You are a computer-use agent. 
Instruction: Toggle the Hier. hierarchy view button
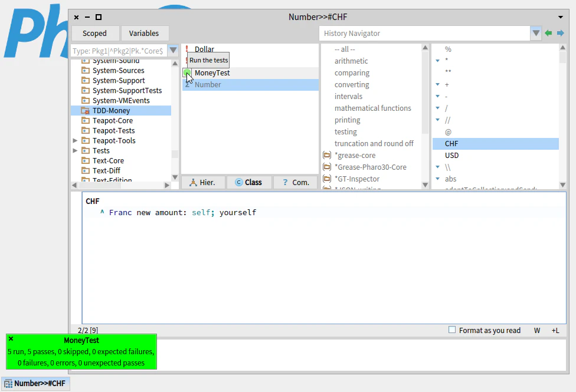click(203, 182)
